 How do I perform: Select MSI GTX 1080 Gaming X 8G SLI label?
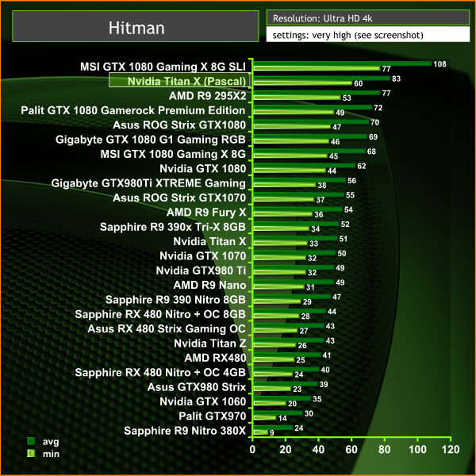click(x=163, y=67)
